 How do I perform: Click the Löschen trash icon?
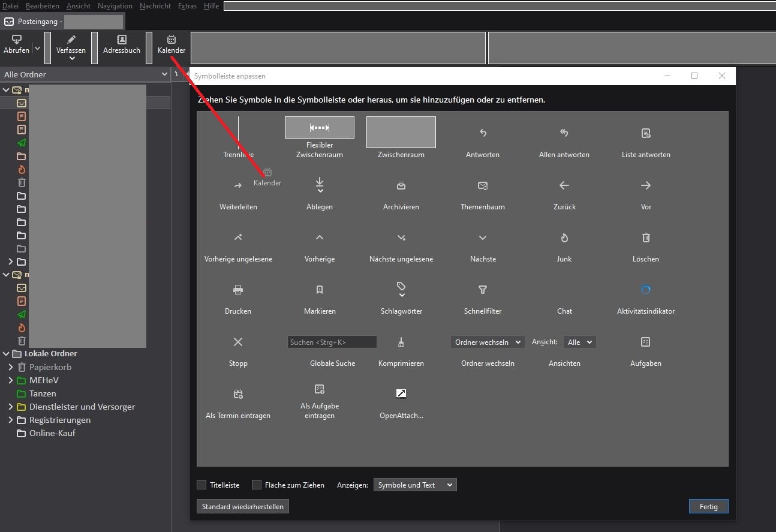pyautogui.click(x=645, y=238)
